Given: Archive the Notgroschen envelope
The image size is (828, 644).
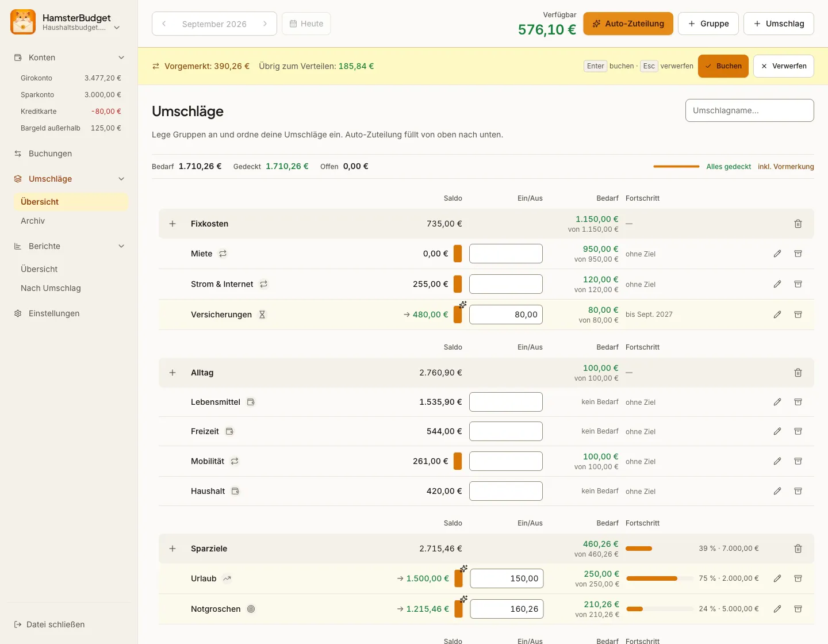Looking at the screenshot, I should pyautogui.click(x=798, y=609).
